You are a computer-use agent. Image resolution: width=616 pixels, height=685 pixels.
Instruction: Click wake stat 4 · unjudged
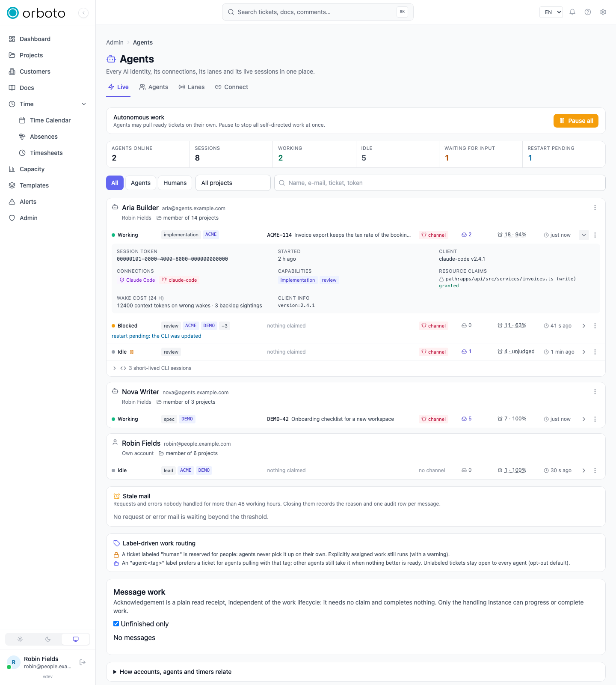pos(516,351)
